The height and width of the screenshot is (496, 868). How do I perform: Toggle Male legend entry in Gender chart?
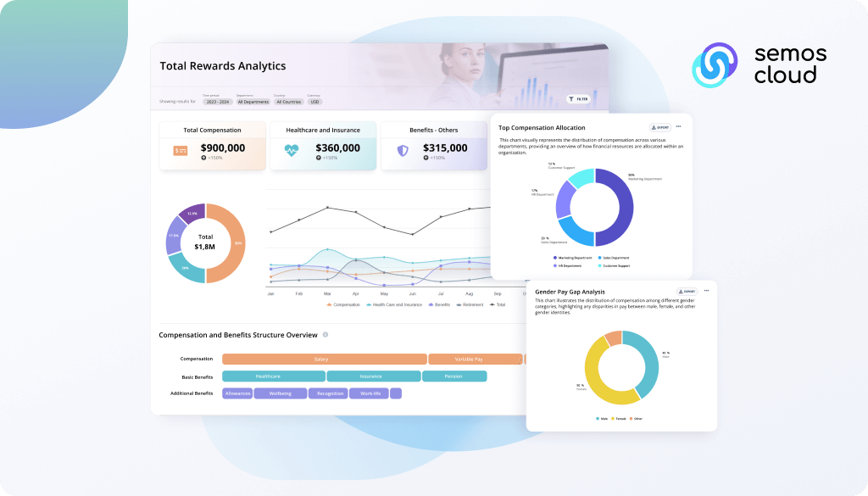(602, 419)
